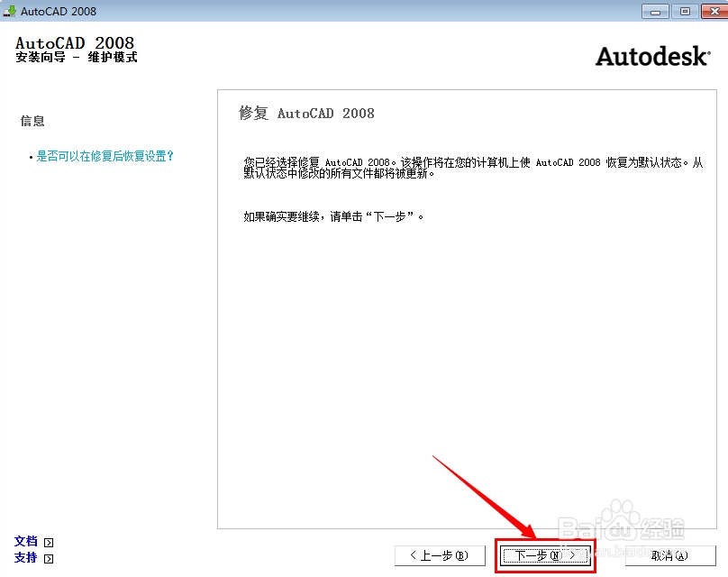Click the 信息 section label
The image size is (728, 577).
[32, 121]
